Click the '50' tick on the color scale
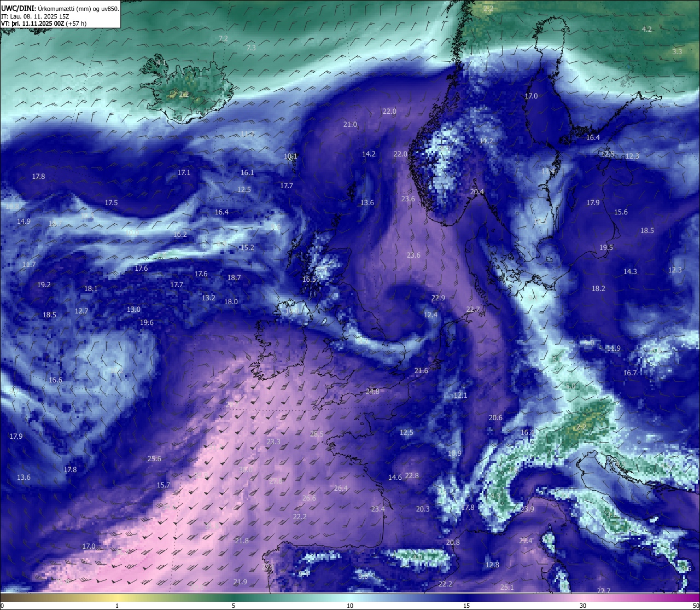This screenshot has height=610, width=700. pyautogui.click(x=696, y=606)
